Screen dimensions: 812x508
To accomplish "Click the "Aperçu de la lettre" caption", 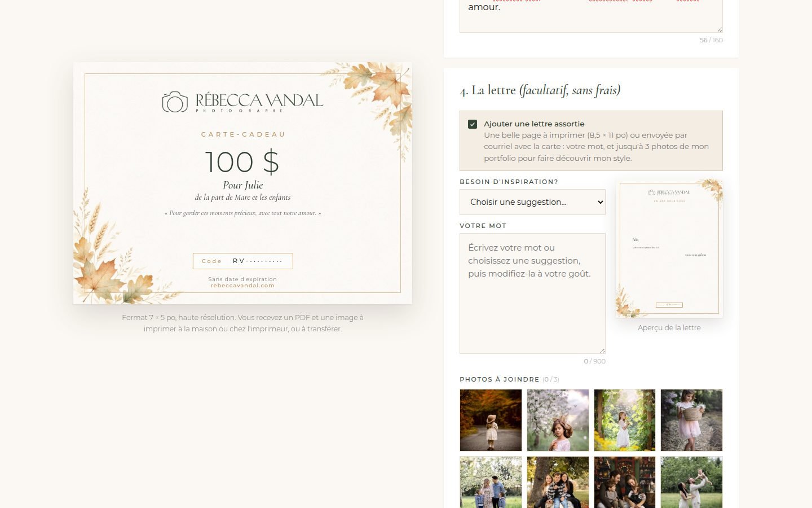I will click(669, 327).
